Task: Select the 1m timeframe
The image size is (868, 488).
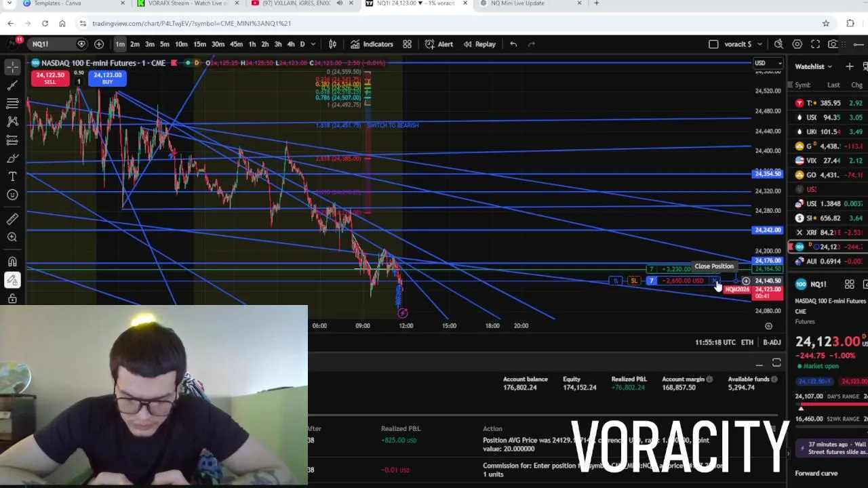Action: (120, 44)
